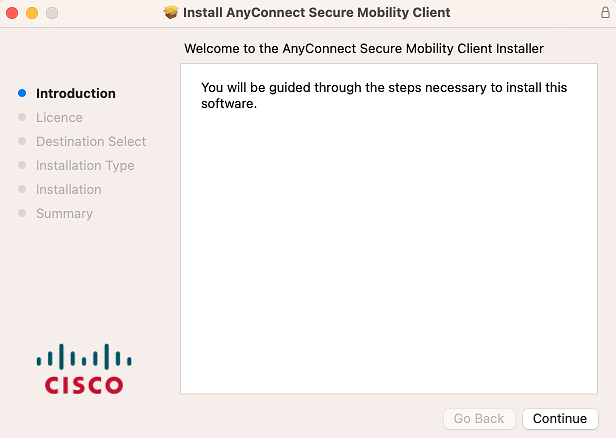Click the blue bullet beside Introduction
The height and width of the screenshot is (438, 616).
point(22,93)
